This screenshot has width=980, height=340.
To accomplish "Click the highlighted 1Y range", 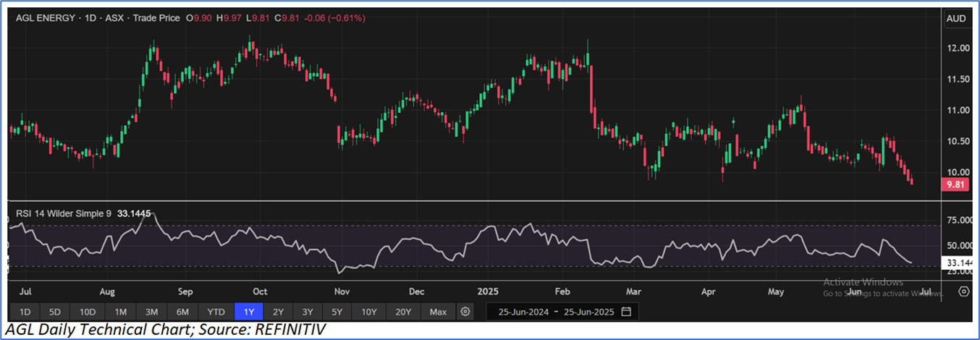I will (249, 312).
